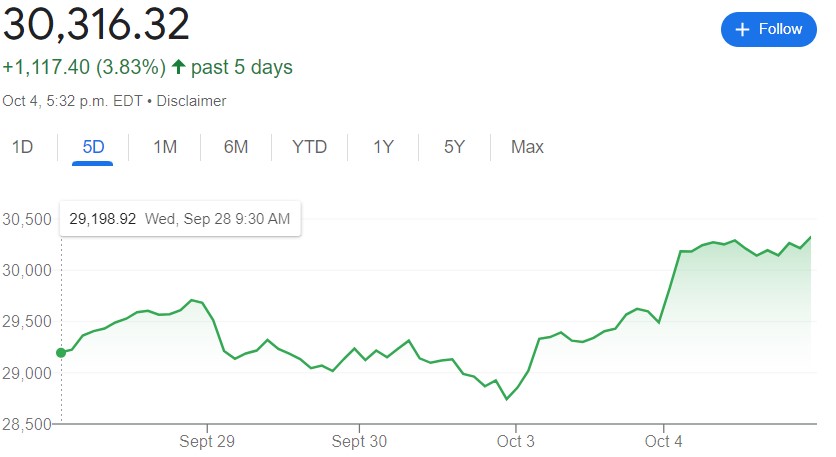The width and height of the screenshot is (836, 457).
Task: Show the Max time range
Action: pyautogui.click(x=527, y=147)
